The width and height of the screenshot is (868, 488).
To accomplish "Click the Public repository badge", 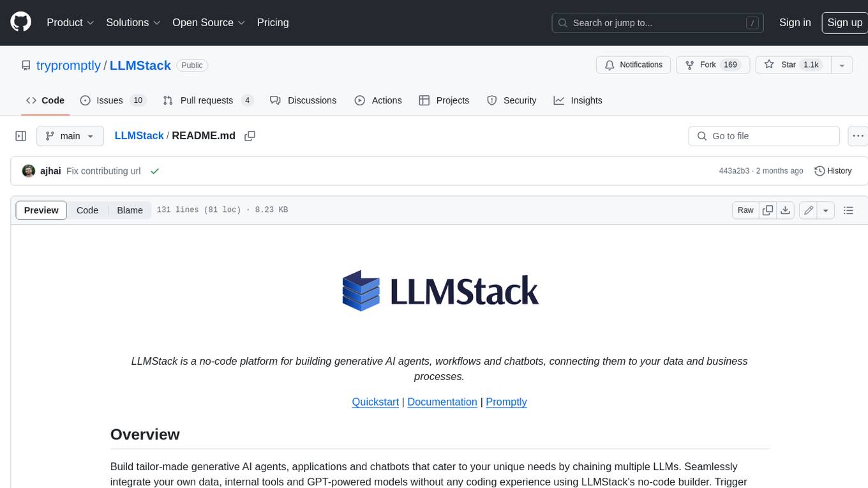I will [x=192, y=65].
